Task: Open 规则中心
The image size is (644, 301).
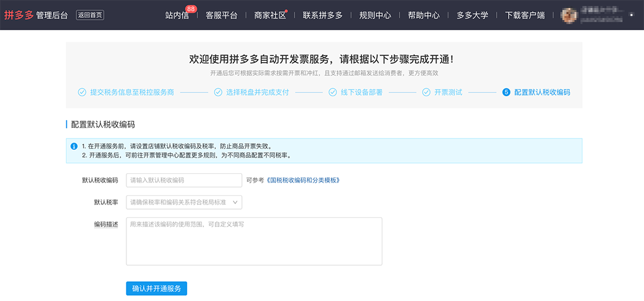Action: tap(375, 15)
